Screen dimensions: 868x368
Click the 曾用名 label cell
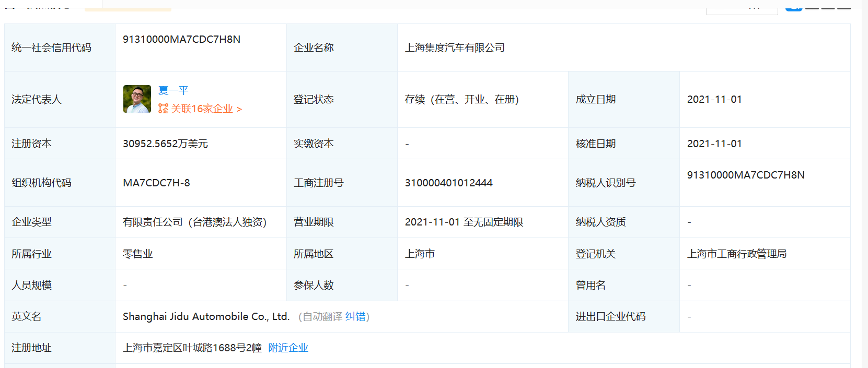click(624, 285)
